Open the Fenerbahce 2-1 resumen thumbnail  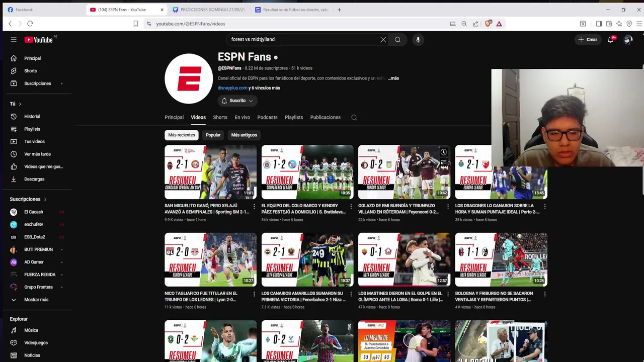click(307, 259)
